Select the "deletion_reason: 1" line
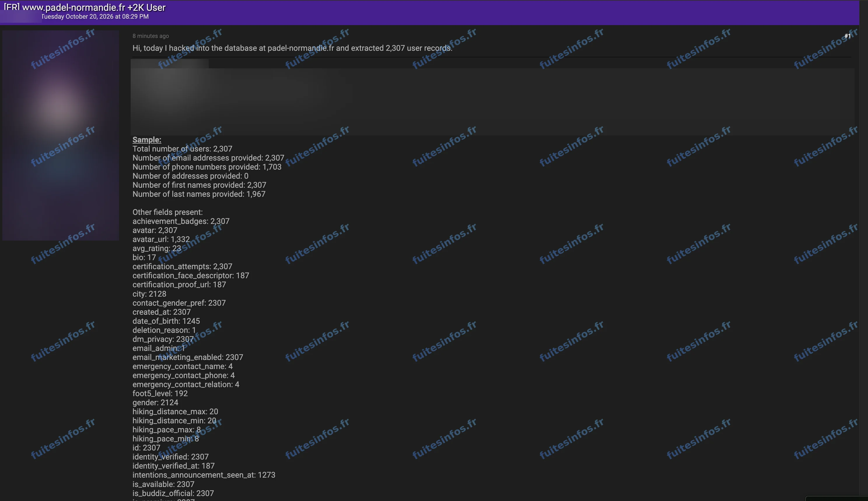The height and width of the screenshot is (501, 868). pyautogui.click(x=164, y=330)
